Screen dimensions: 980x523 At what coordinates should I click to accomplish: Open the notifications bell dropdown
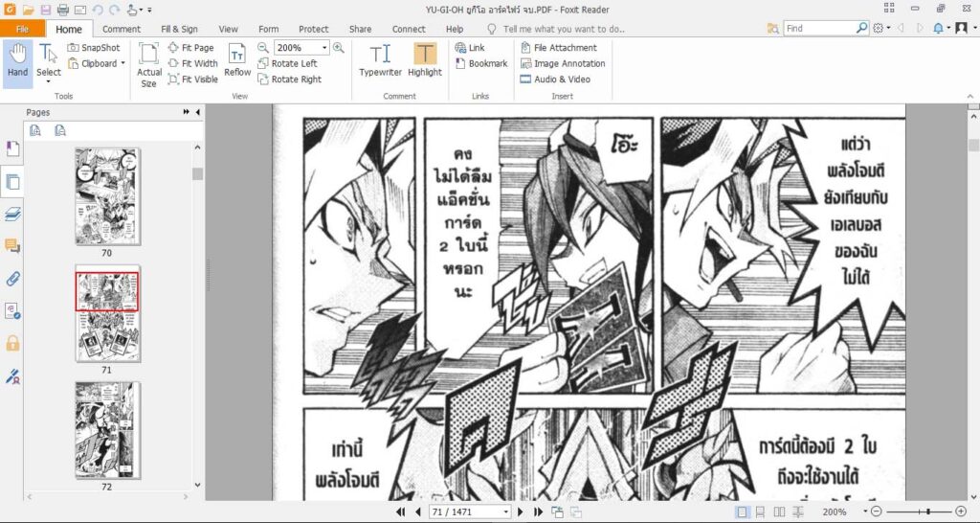(x=942, y=28)
